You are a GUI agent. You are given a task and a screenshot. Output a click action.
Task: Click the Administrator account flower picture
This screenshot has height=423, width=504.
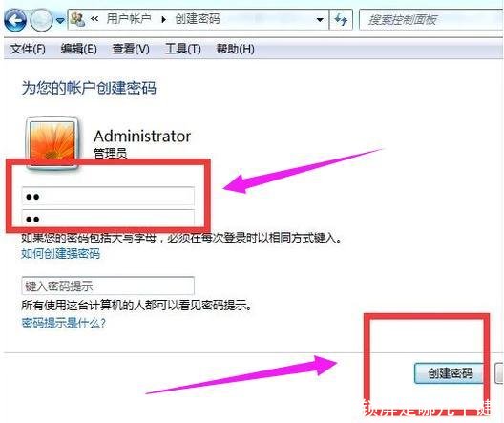point(52,141)
